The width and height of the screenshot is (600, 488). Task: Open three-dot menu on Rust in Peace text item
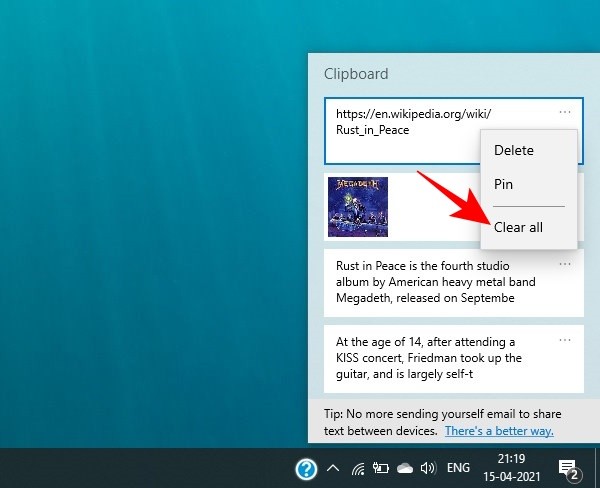[565, 264]
